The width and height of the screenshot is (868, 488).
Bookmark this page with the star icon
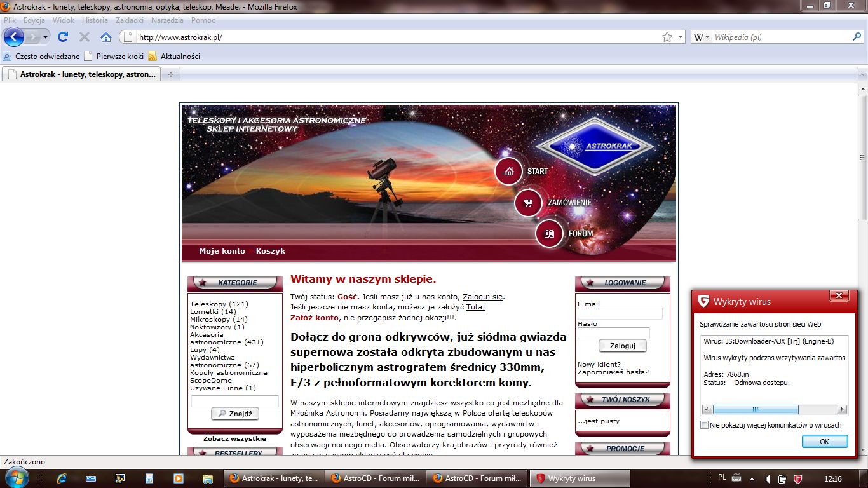click(667, 37)
